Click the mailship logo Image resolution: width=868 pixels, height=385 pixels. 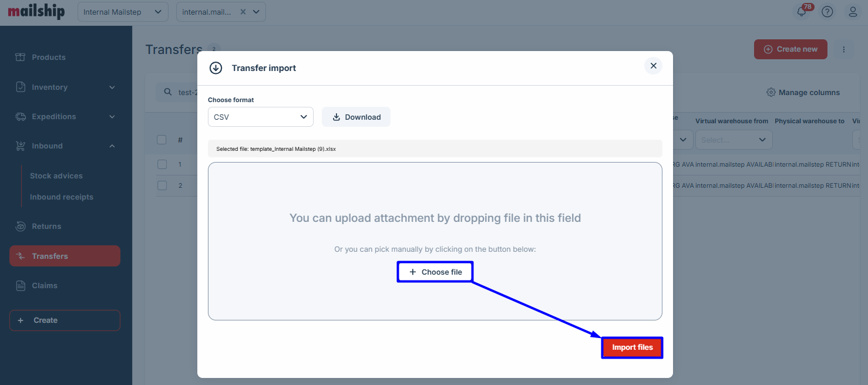36,12
